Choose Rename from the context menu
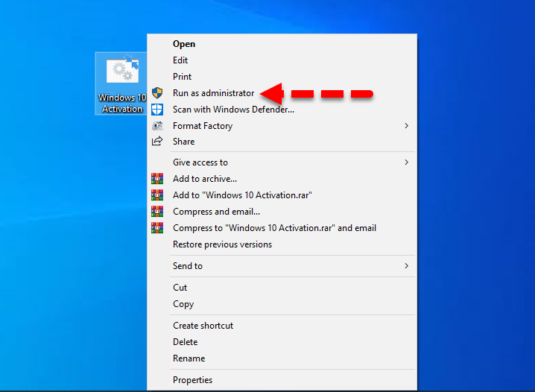The width and height of the screenshot is (535, 392). [189, 358]
